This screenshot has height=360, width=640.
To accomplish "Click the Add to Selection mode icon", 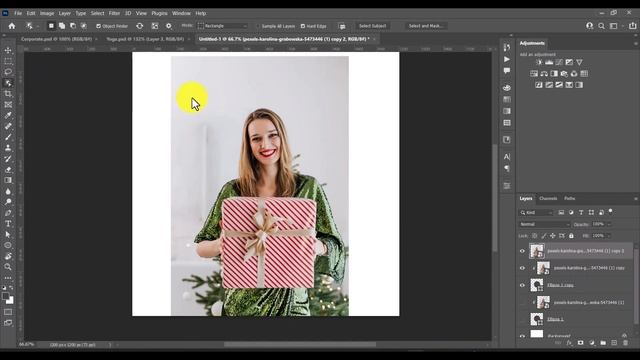I will click(x=62, y=26).
